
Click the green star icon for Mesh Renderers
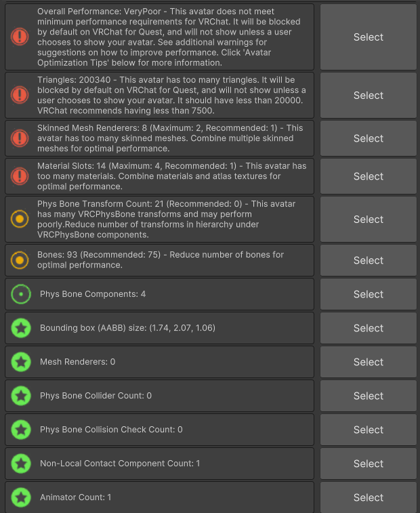tap(21, 362)
